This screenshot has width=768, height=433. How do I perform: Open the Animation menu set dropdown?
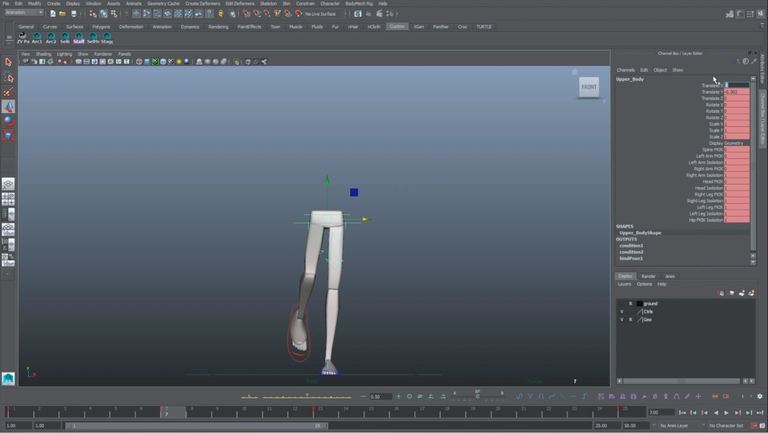point(24,13)
